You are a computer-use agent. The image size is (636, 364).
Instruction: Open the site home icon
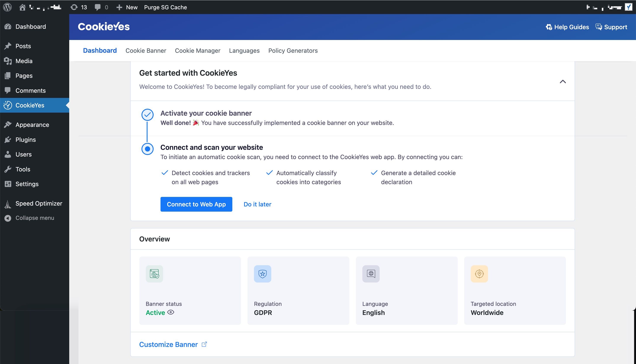pos(22,7)
